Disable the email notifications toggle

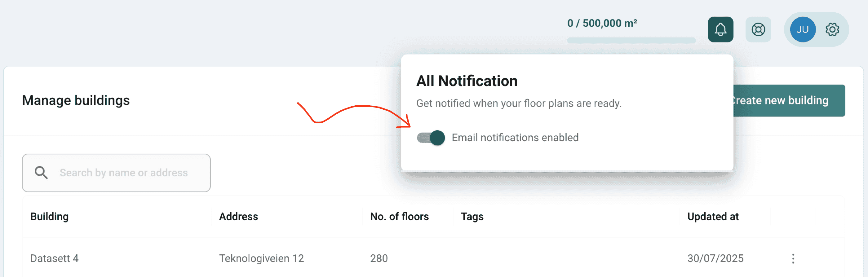(x=431, y=138)
